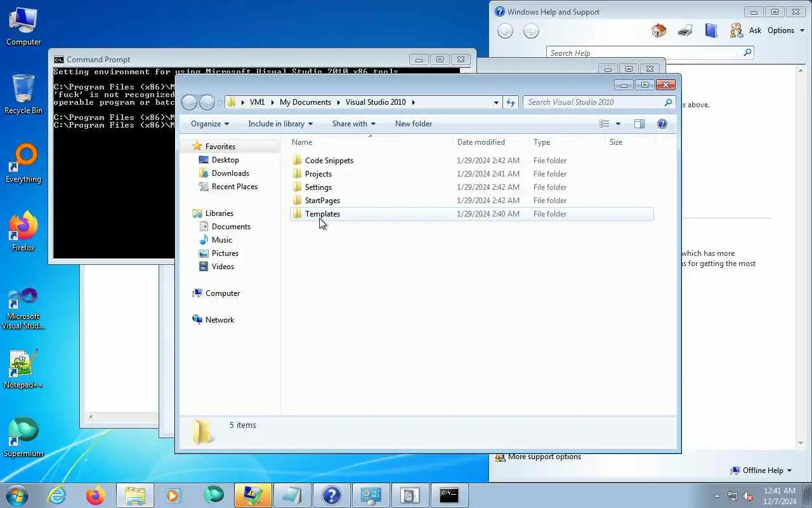Image resolution: width=812 pixels, height=508 pixels.
Task: Click the Windows Media Player taskbar icon
Action: coord(173,495)
